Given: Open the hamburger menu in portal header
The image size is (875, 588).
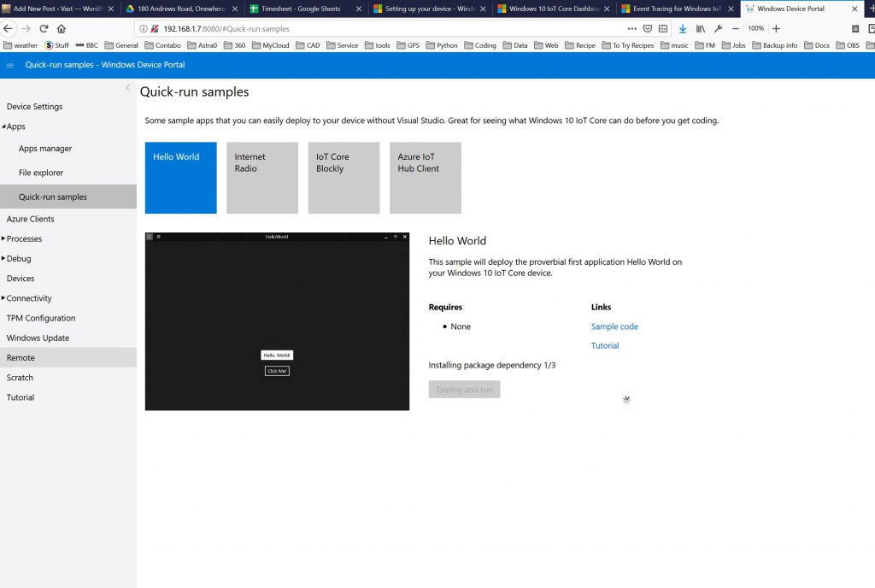Looking at the screenshot, I should [x=10, y=65].
